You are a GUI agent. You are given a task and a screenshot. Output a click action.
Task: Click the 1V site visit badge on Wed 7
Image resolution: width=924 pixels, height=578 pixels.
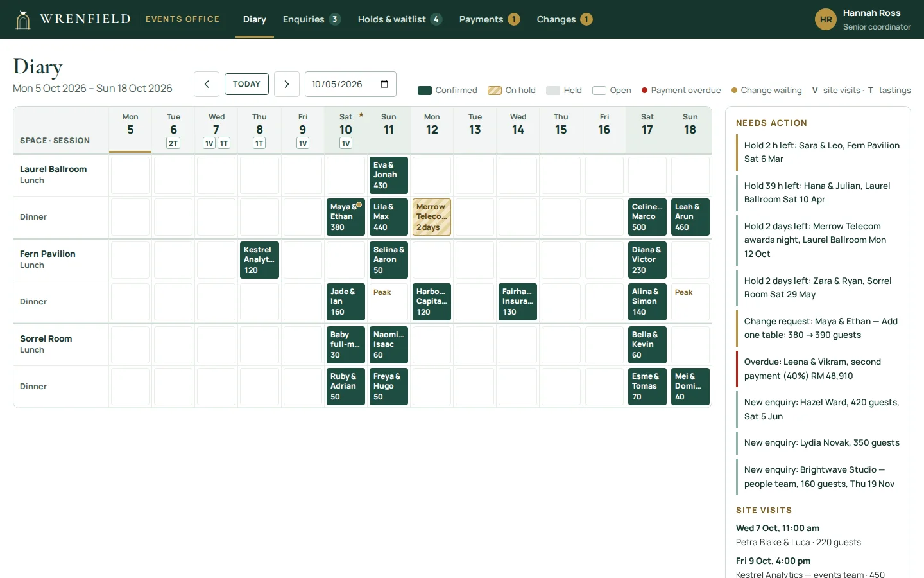pyautogui.click(x=209, y=143)
